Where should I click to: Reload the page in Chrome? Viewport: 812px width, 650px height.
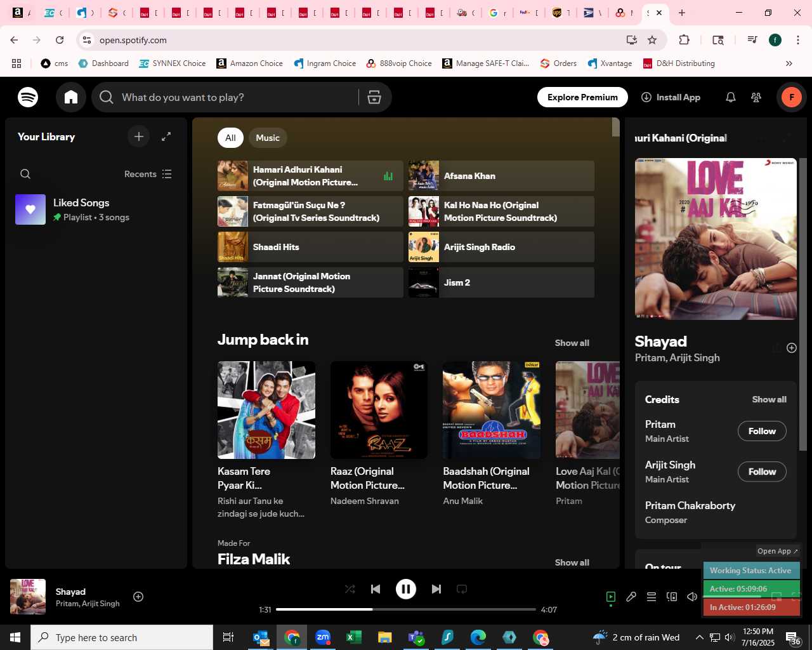coord(60,40)
